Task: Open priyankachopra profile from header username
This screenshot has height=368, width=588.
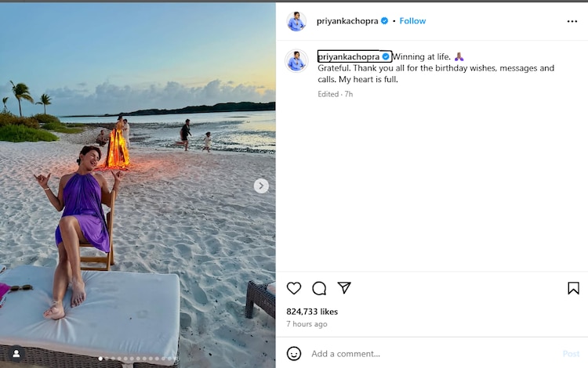Action: click(x=347, y=21)
